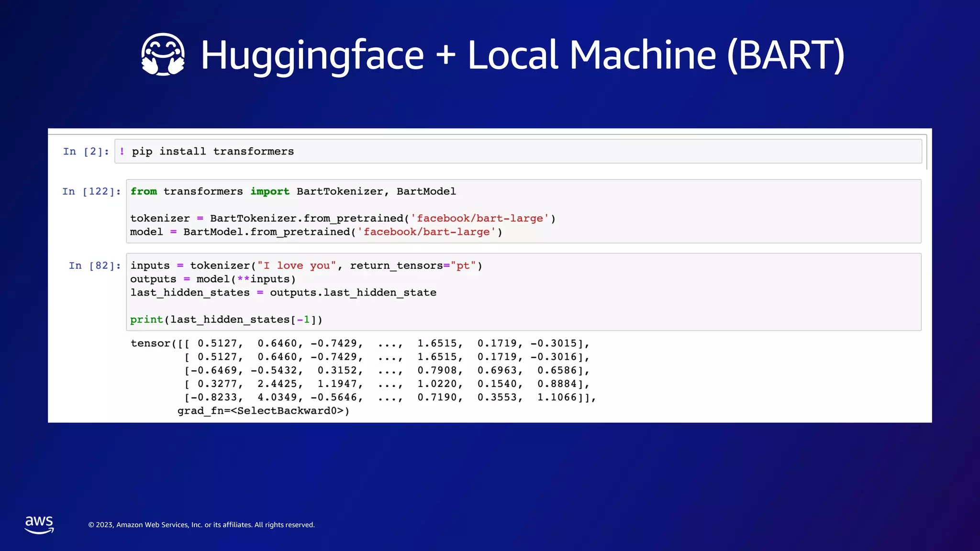Click the grad_fn=<SelectBackward0> output text
This screenshot has height=551, width=980.
(x=263, y=411)
